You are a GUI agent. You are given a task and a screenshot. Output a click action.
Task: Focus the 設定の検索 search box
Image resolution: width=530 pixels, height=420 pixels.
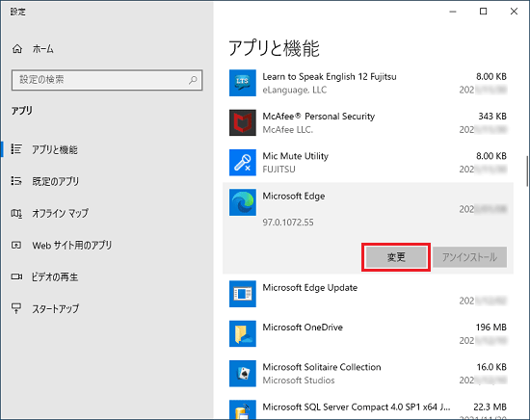[x=107, y=80]
